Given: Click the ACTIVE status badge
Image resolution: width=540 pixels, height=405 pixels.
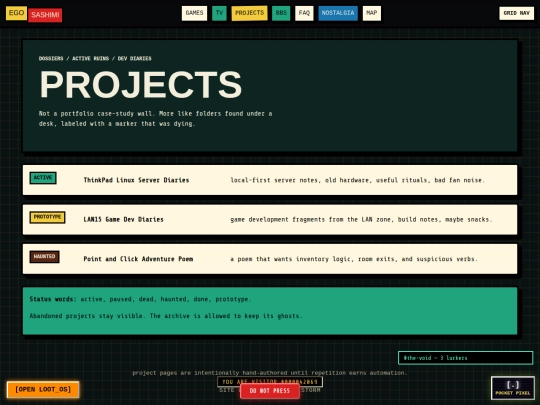Looking at the screenshot, I should pyautogui.click(x=43, y=178).
